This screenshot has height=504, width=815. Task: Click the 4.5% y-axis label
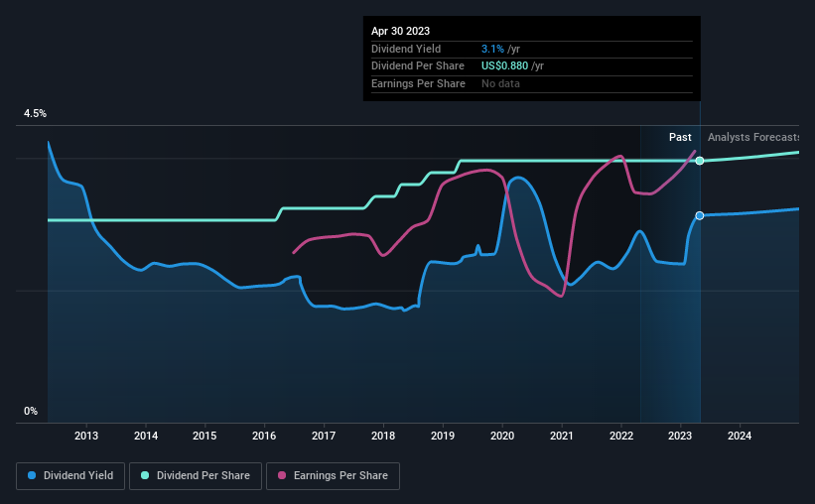pyautogui.click(x=35, y=113)
